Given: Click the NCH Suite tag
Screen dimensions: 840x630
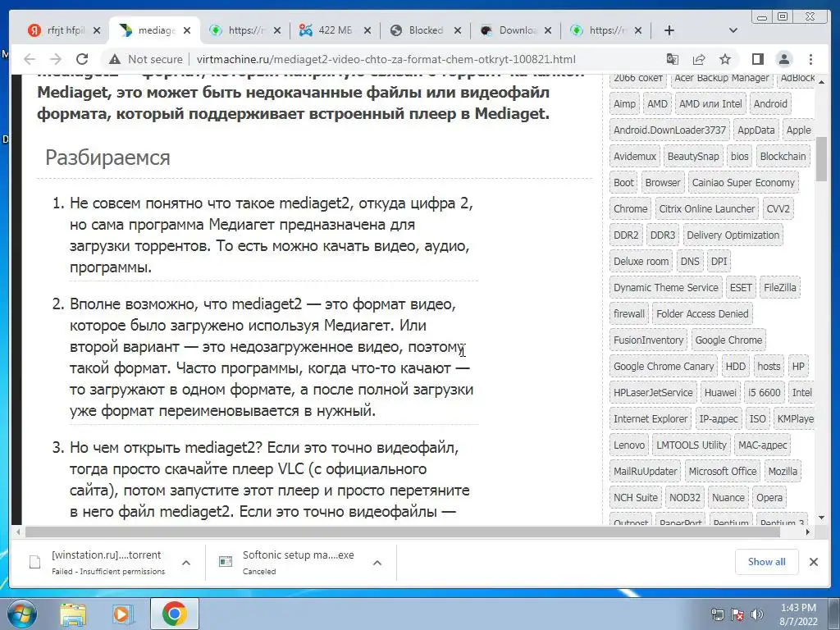Looking at the screenshot, I should point(636,498).
